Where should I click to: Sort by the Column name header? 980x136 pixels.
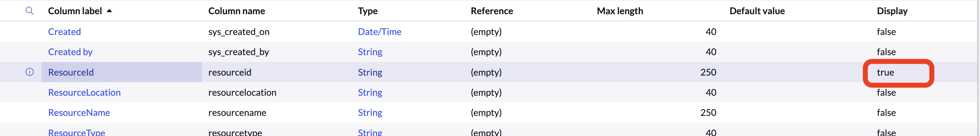[236, 11]
